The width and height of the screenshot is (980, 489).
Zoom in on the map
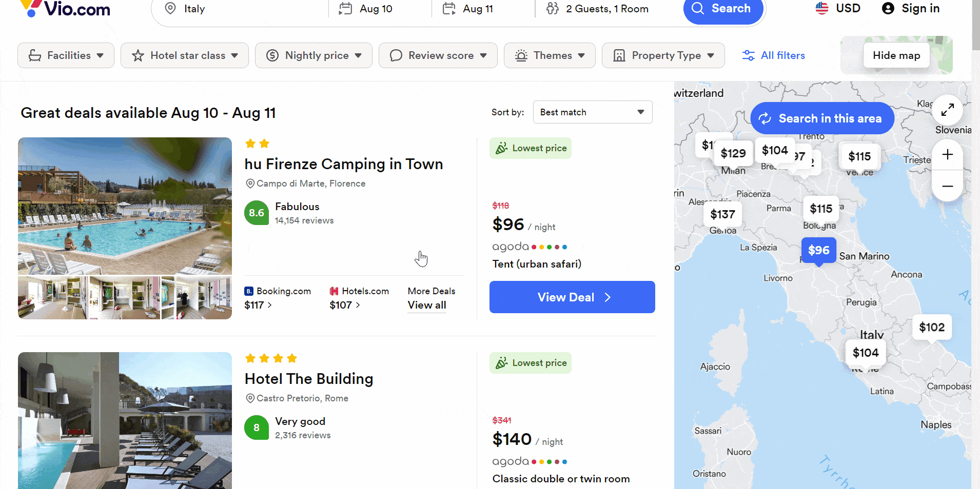(x=948, y=154)
